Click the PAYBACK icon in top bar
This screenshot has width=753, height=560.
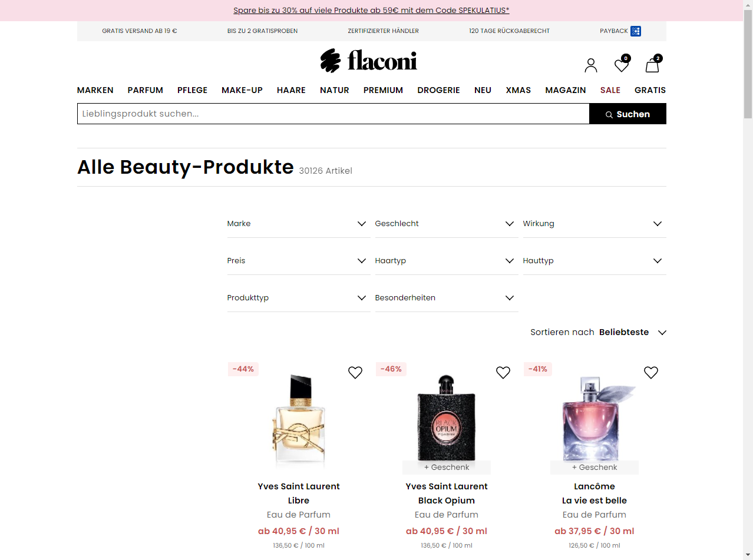pyautogui.click(x=636, y=31)
